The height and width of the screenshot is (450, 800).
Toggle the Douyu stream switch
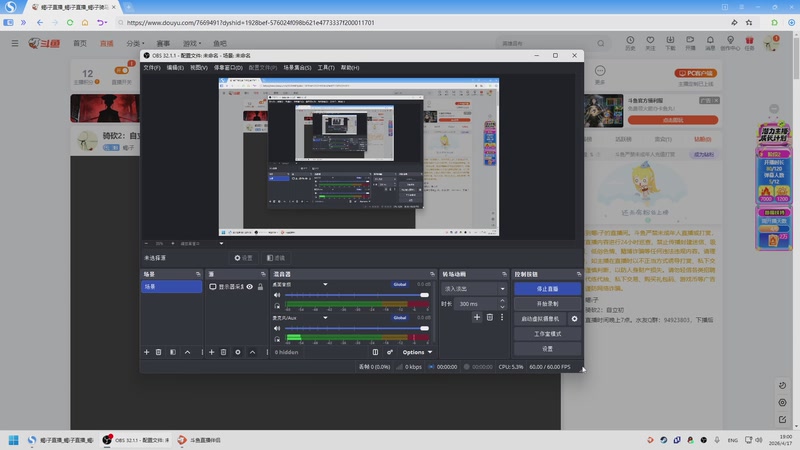tap(121, 70)
